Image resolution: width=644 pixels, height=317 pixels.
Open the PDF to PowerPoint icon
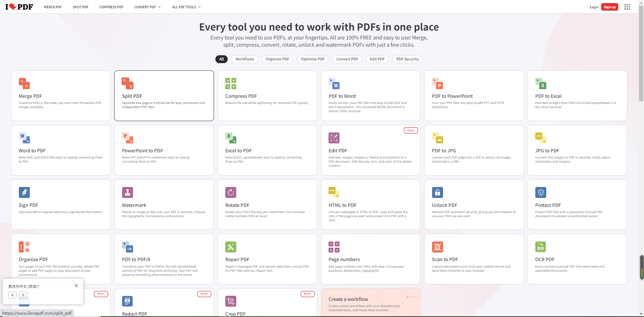(438, 83)
